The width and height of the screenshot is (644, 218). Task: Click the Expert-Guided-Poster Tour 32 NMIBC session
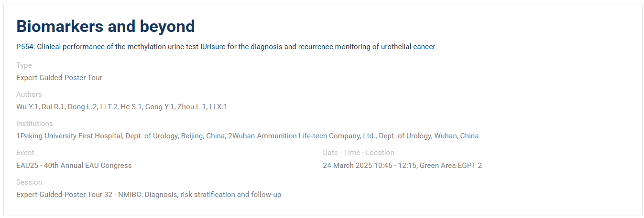tap(149, 195)
